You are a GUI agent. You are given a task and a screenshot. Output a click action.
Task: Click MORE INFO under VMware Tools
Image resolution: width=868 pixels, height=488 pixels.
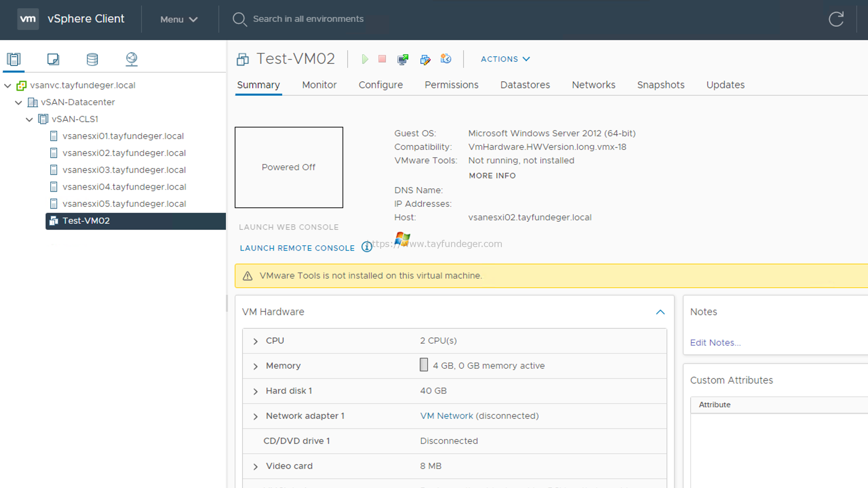click(x=492, y=176)
